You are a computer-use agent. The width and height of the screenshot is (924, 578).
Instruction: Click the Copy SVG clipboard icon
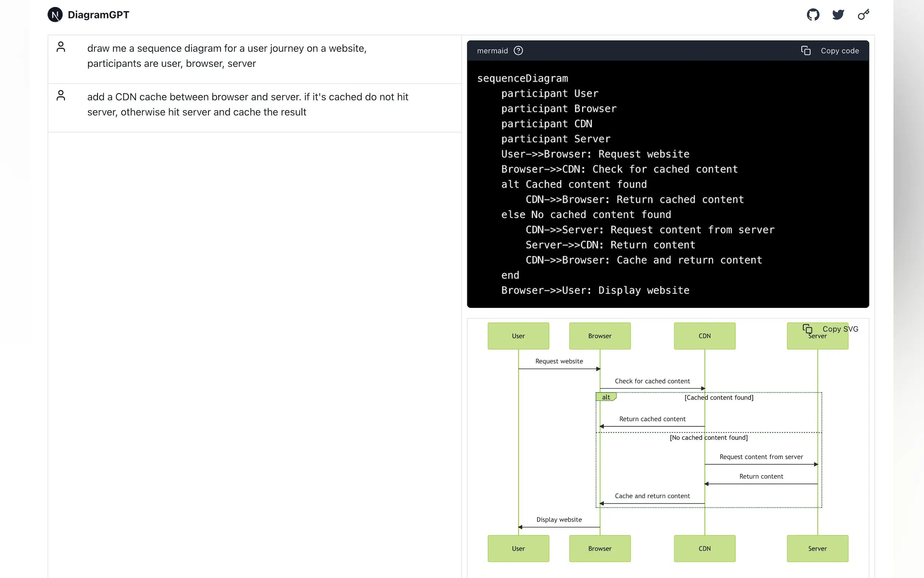click(x=807, y=329)
